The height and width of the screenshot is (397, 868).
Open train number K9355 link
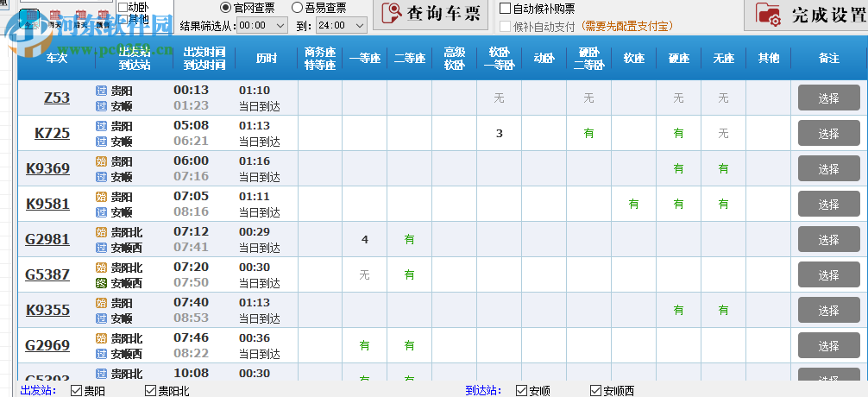[x=47, y=311]
